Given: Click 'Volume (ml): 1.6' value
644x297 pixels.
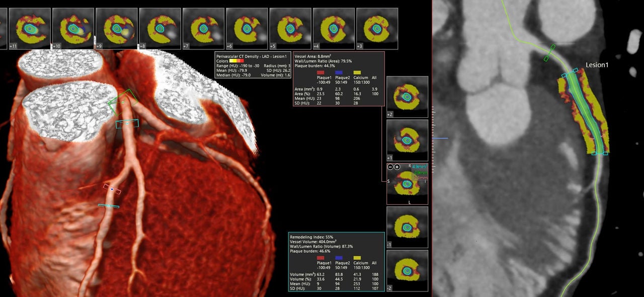Looking at the screenshot, I should click(276, 75).
